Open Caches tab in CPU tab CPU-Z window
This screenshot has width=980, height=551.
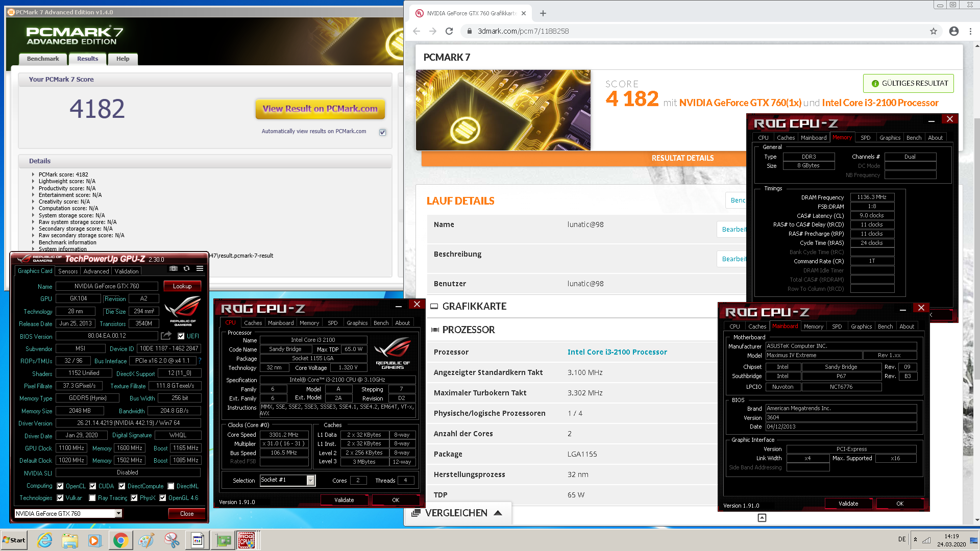click(253, 323)
